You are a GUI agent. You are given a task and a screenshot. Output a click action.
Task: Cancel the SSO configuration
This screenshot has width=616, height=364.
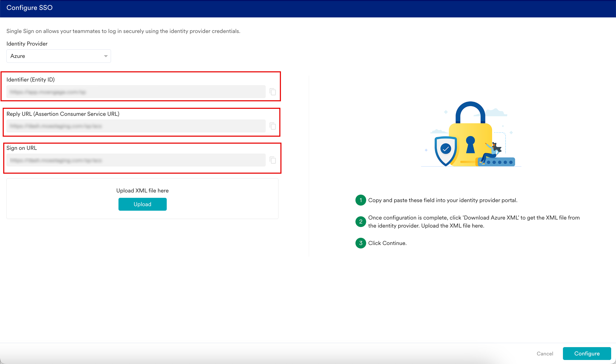point(545,354)
